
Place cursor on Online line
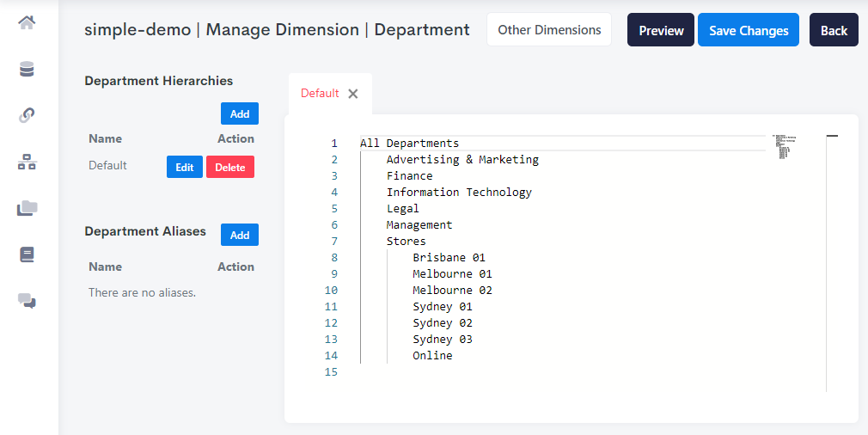tap(432, 355)
